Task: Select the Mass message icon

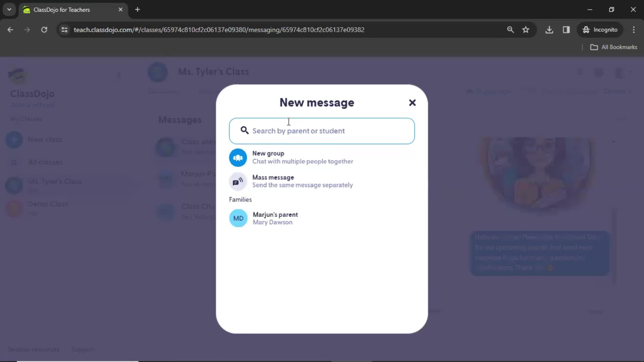Action: point(238,181)
